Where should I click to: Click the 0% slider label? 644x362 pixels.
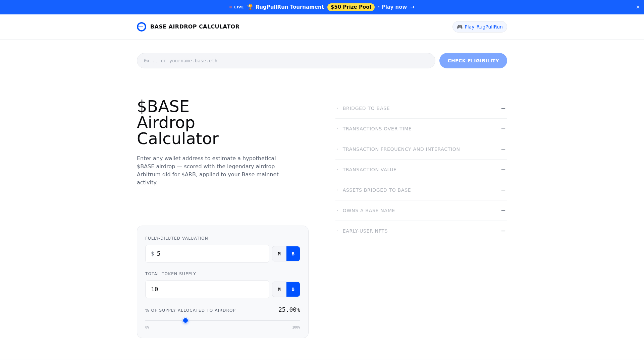pos(147,327)
